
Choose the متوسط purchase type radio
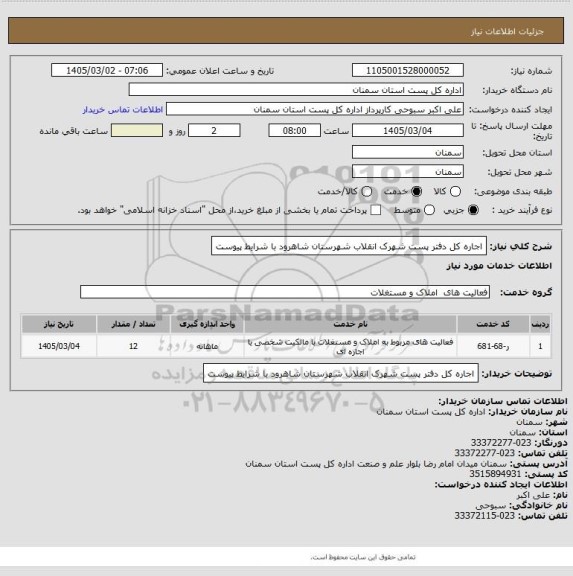pyautogui.click(x=429, y=210)
